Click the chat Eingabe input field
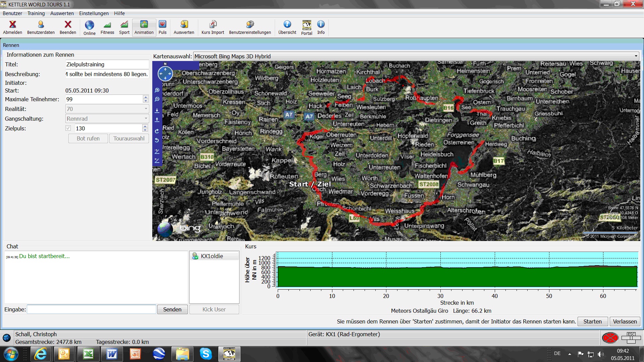Viewport: 644px width, 362px height. point(92,309)
